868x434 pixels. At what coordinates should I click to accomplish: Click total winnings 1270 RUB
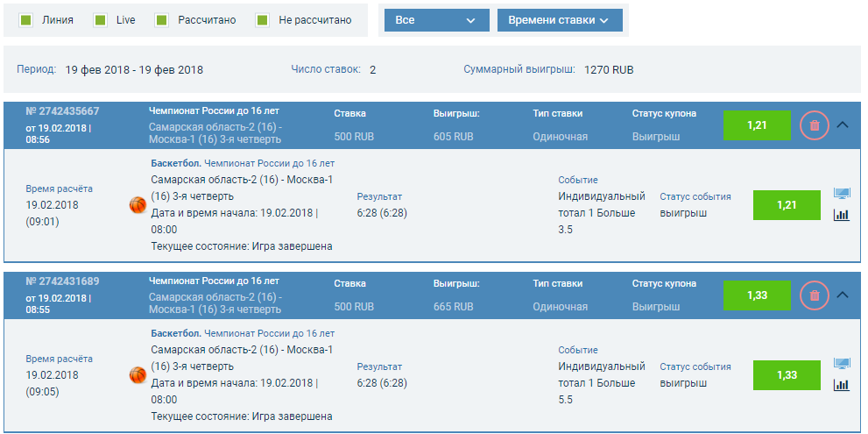point(609,70)
